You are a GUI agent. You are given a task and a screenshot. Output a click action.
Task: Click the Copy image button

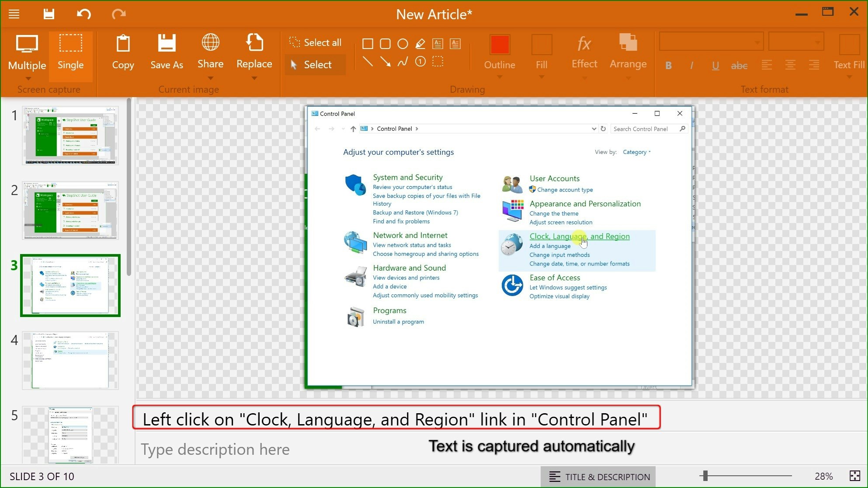pos(123,53)
